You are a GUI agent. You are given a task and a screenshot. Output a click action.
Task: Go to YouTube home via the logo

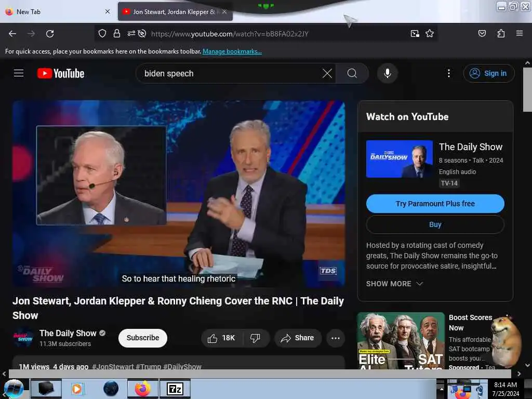point(61,73)
